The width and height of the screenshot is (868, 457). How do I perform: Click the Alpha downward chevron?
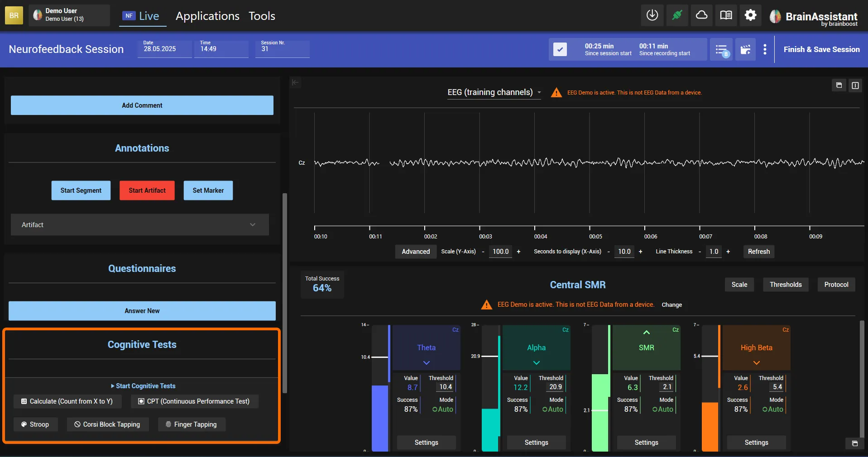537,363
